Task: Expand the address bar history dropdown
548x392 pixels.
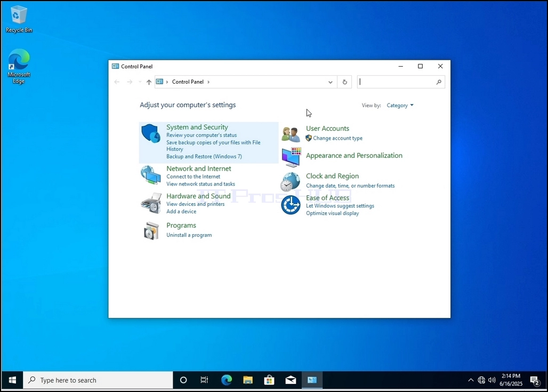Action: (331, 82)
